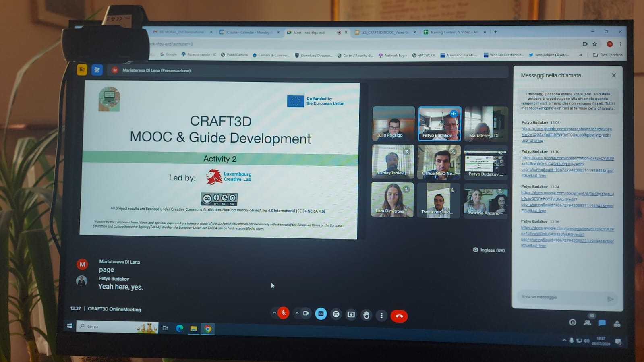Open emoji reactions button

[336, 314]
